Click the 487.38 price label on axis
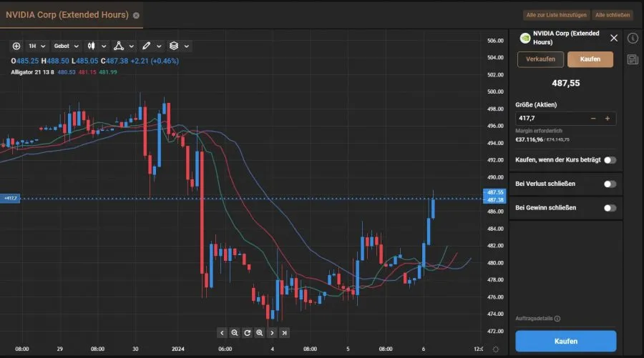The width and height of the screenshot is (644, 358). [x=494, y=199]
